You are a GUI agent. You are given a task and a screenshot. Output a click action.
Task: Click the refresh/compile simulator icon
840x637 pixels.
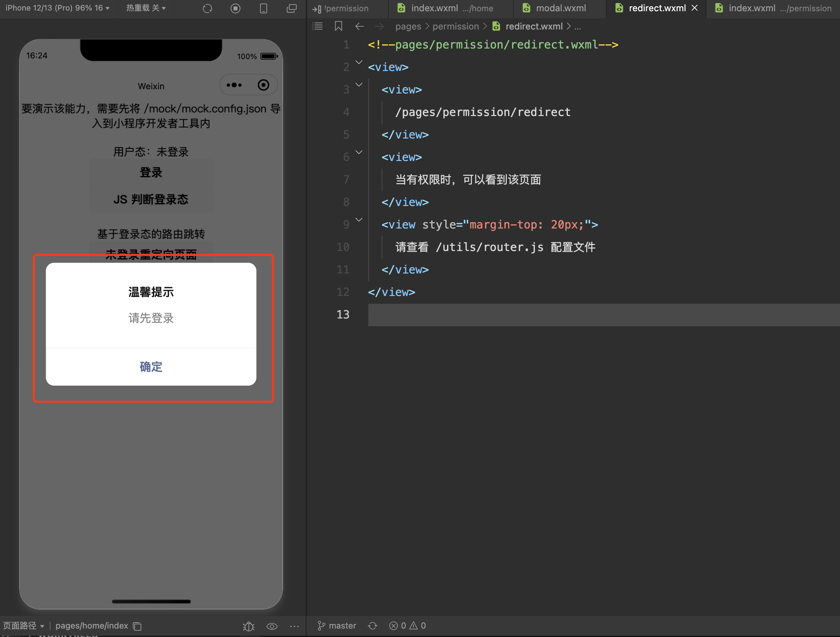click(x=207, y=8)
